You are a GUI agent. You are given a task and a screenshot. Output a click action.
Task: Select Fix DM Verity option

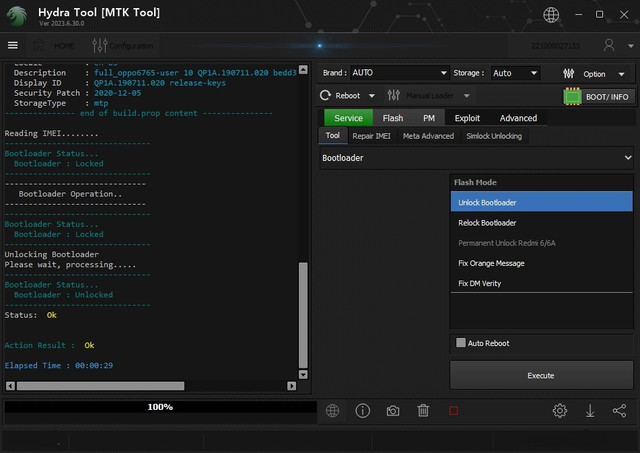click(541, 283)
